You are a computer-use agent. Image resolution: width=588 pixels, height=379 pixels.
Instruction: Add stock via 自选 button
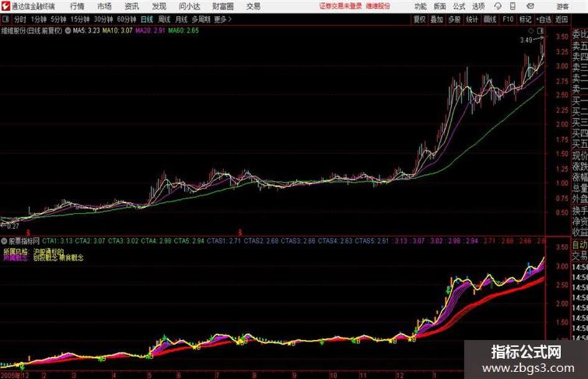543,19
